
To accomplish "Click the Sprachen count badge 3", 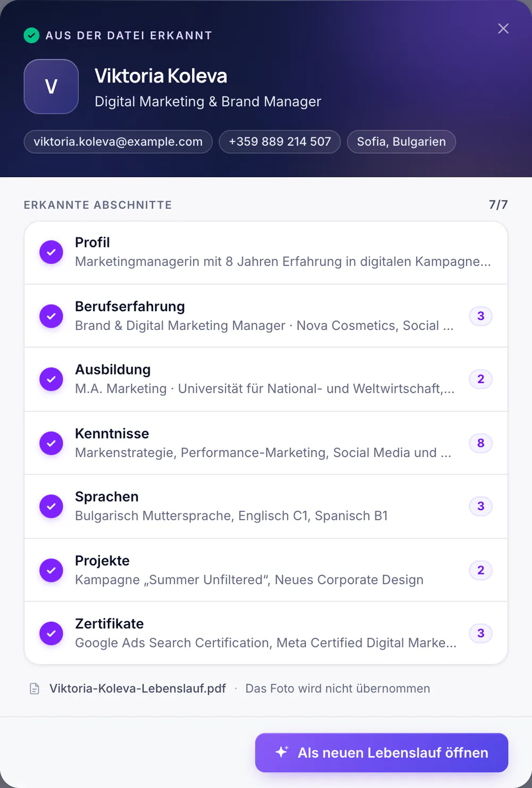I will coord(481,506).
